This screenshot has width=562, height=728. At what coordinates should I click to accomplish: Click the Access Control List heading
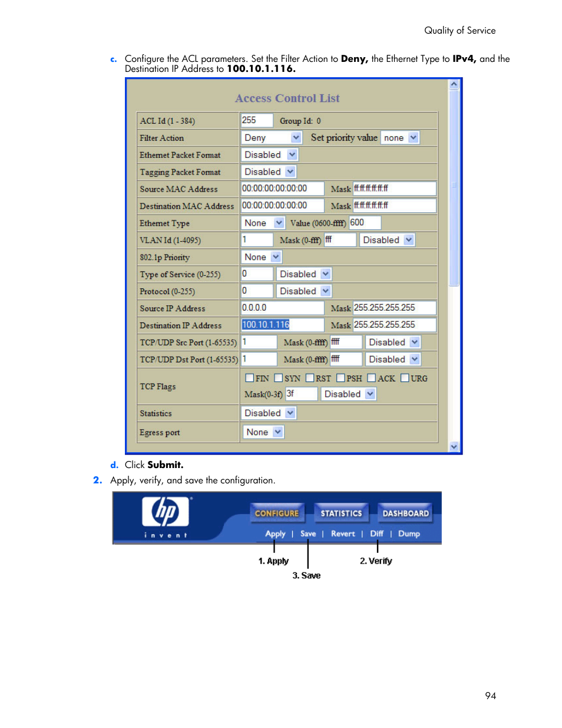[x=287, y=98]
